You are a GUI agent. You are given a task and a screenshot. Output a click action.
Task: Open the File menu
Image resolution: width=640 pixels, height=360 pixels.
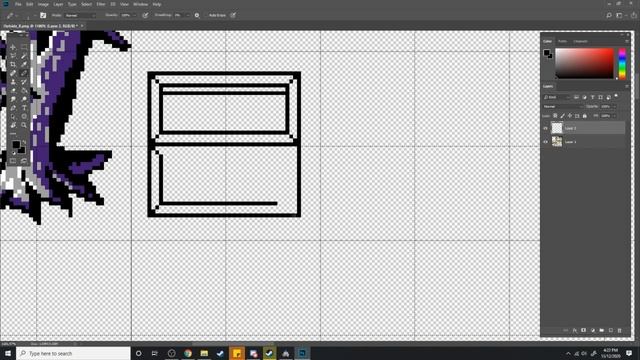click(x=18, y=4)
